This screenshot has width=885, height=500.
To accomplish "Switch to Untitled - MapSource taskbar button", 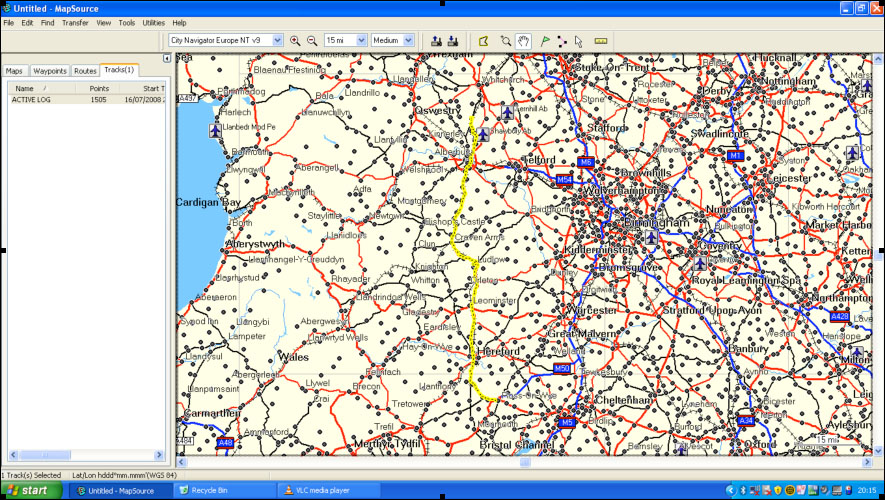I will pyautogui.click(x=121, y=490).
